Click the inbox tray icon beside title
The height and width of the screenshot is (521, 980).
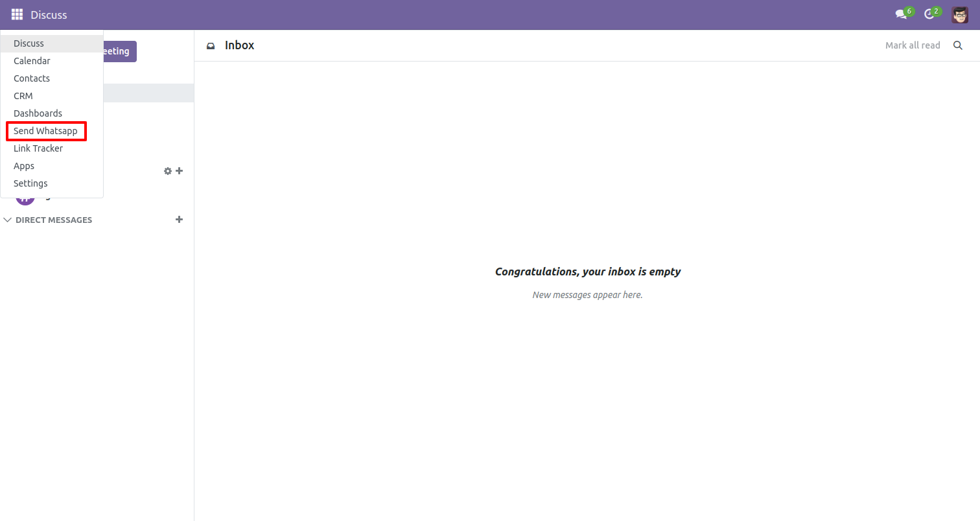coord(211,46)
